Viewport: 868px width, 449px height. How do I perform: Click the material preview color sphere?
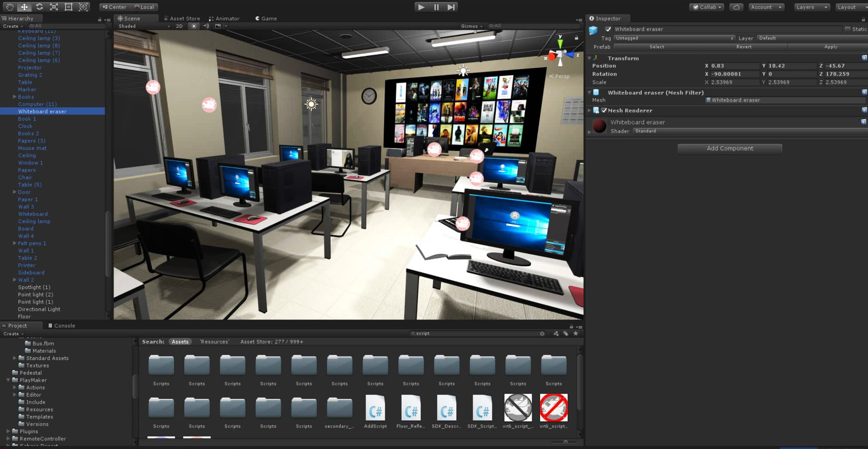[x=599, y=126]
